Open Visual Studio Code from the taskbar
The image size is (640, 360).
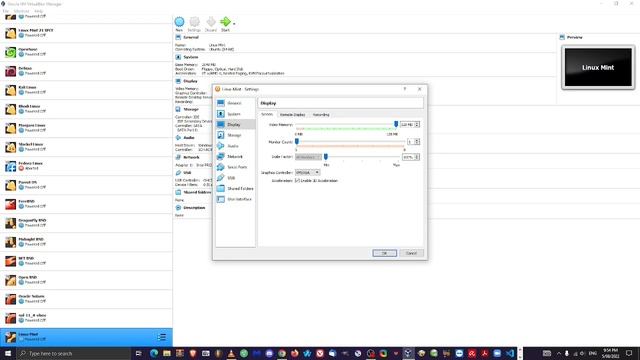point(510,353)
